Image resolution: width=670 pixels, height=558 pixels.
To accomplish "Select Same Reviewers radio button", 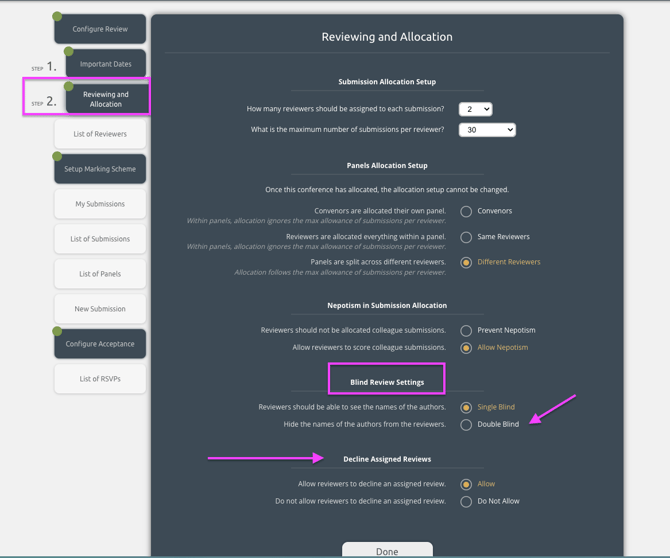I will pos(466,237).
